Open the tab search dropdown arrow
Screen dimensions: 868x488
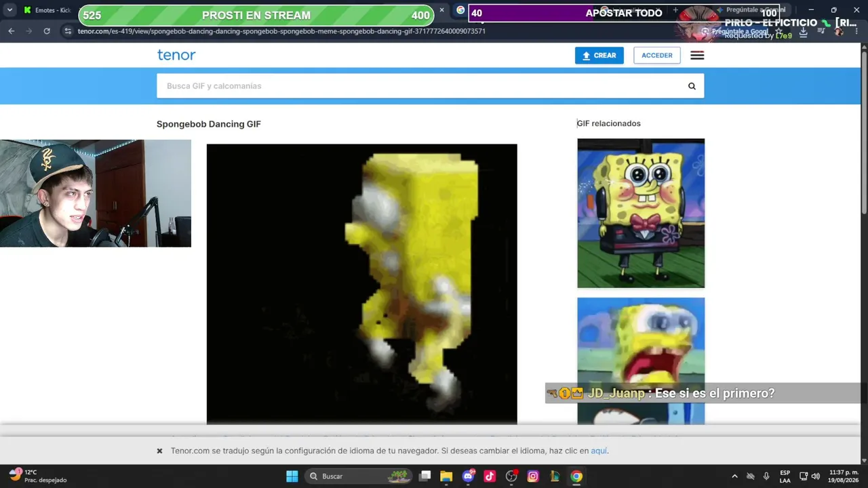point(9,10)
